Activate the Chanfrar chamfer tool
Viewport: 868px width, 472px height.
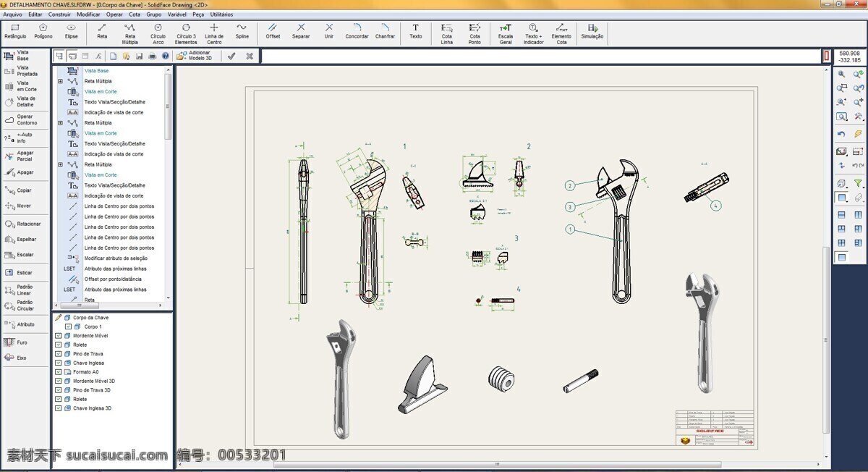tap(385, 32)
